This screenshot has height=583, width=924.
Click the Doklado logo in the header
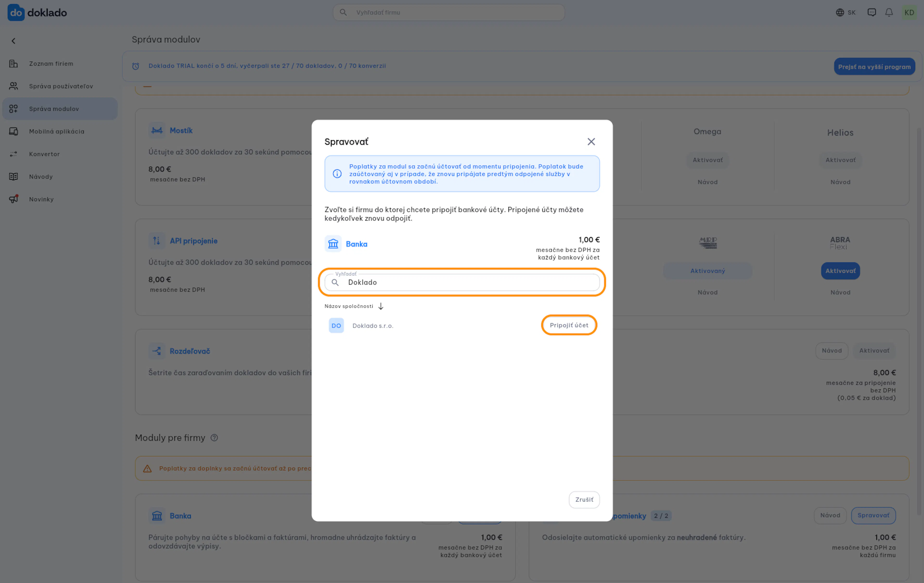click(37, 13)
